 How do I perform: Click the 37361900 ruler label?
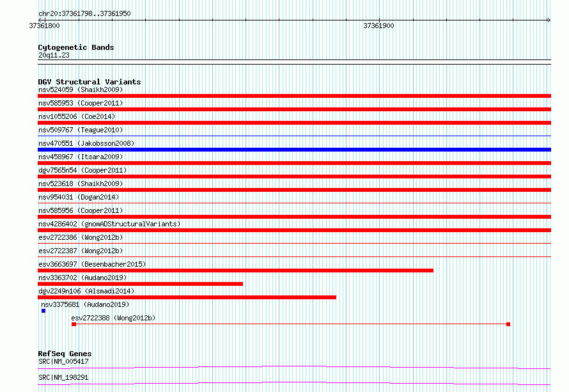(378, 26)
